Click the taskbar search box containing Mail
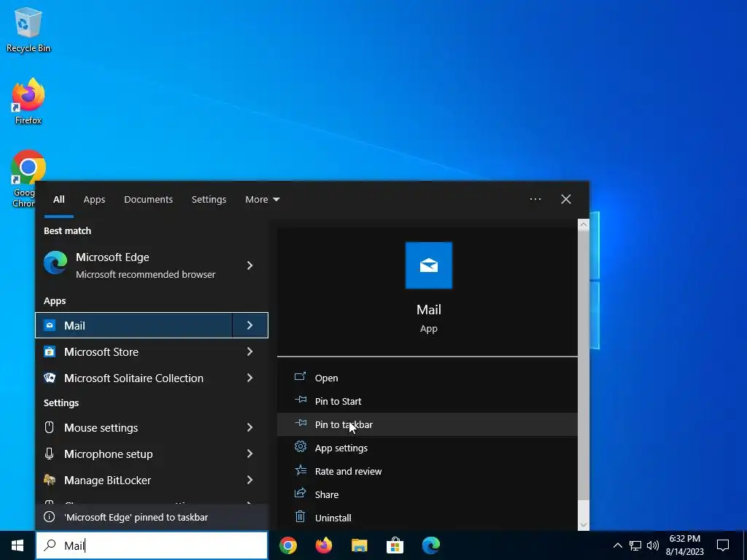The image size is (747, 560). (x=152, y=545)
